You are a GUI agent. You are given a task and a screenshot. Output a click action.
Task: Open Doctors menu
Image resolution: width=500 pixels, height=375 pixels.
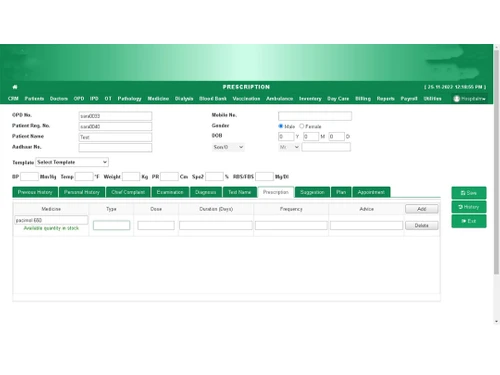(x=59, y=99)
